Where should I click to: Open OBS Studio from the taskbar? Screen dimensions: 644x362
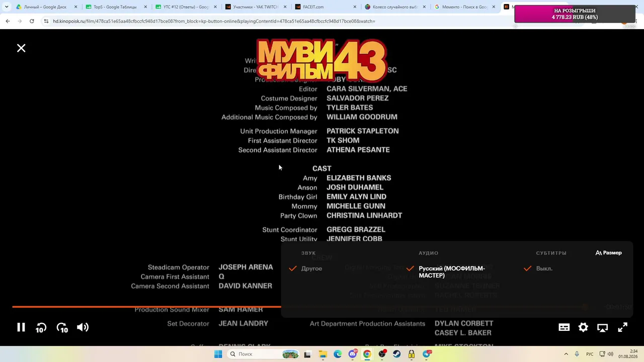382,354
